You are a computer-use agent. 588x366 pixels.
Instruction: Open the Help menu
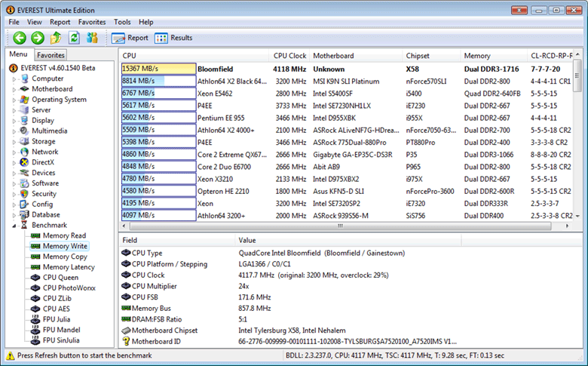point(146,22)
